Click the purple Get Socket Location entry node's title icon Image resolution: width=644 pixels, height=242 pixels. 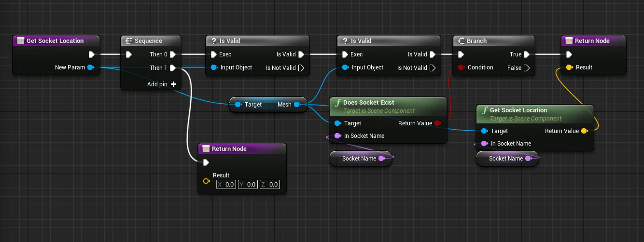21,41
